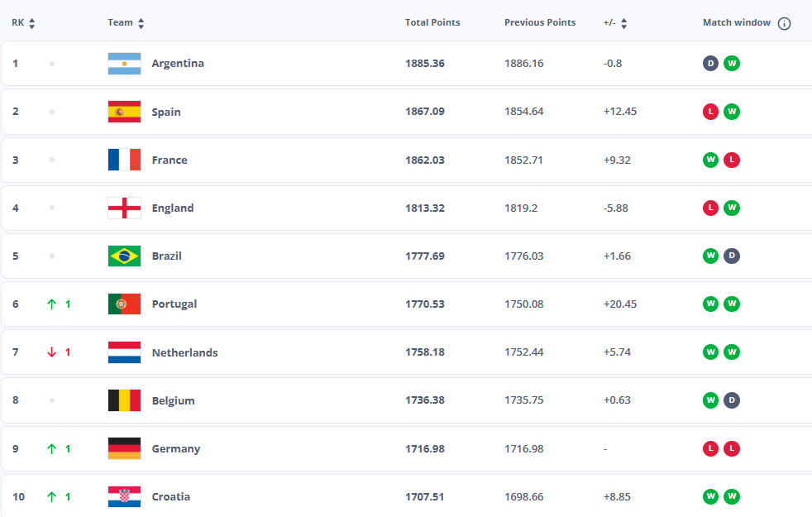Select the Portugal ranking row
This screenshot has width=812, height=517.
407,304
